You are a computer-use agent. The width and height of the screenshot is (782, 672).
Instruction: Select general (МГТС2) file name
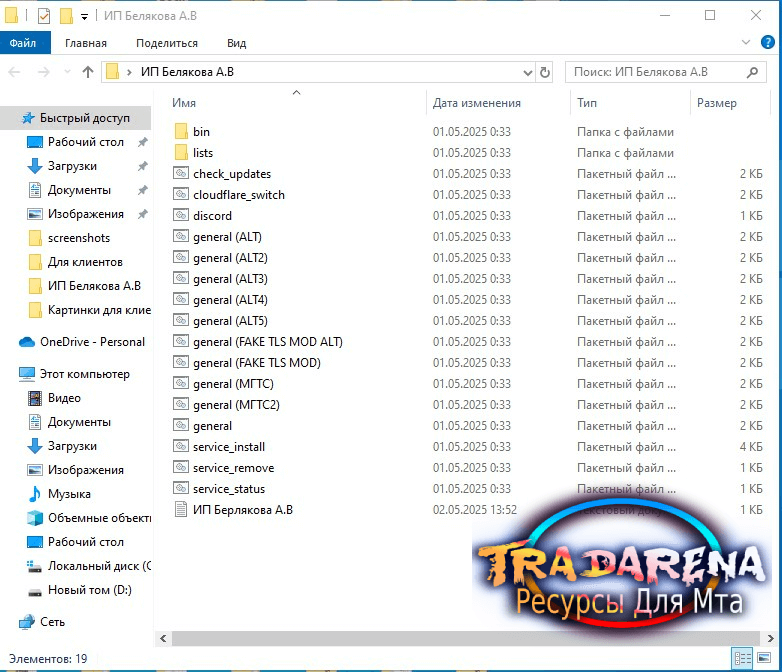(236, 405)
